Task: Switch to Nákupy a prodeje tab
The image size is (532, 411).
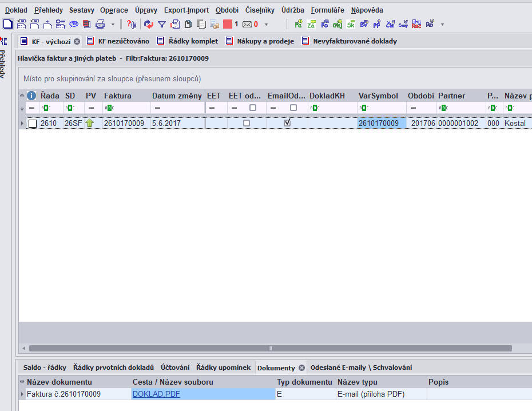Action: (260, 41)
